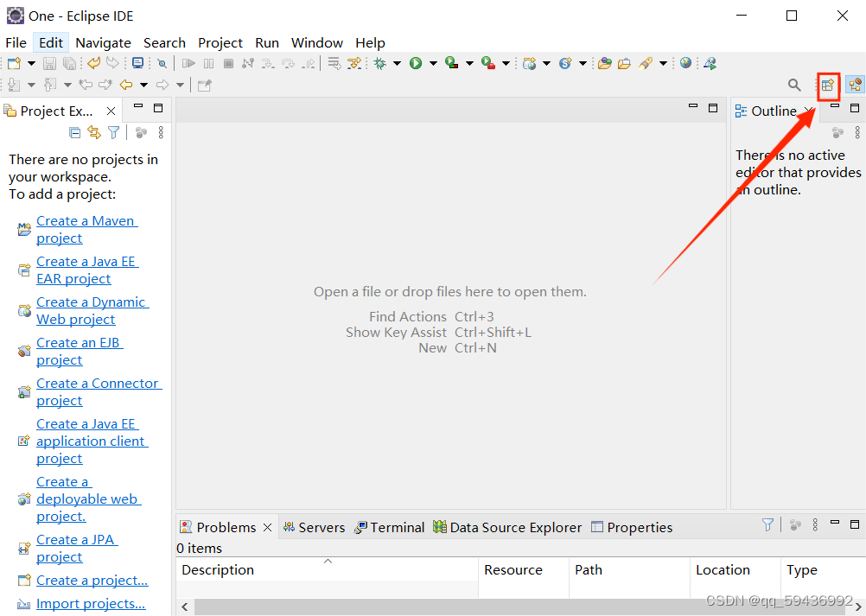
Task: Click the Create an EJB project link
Action: (x=79, y=351)
